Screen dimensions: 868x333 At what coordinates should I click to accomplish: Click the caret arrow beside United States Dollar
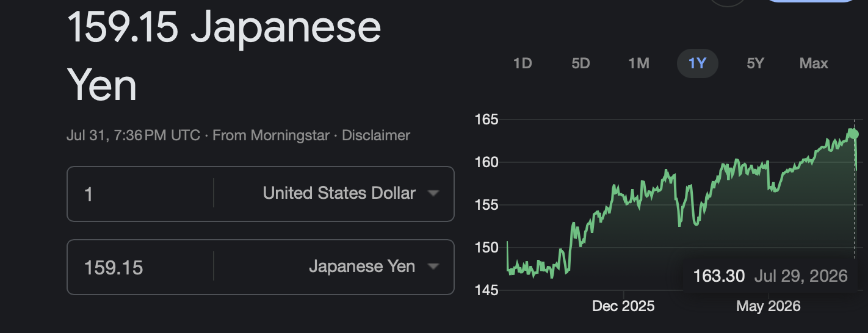433,194
